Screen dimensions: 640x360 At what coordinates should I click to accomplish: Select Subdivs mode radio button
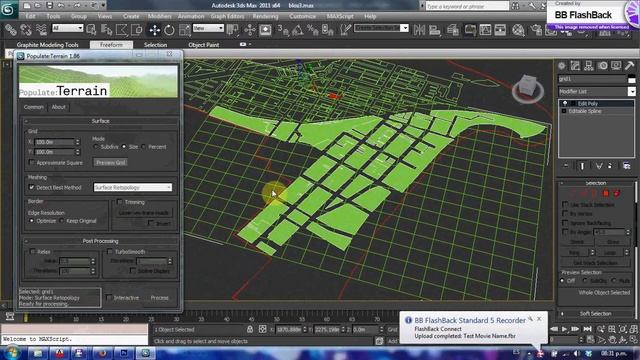[96, 147]
